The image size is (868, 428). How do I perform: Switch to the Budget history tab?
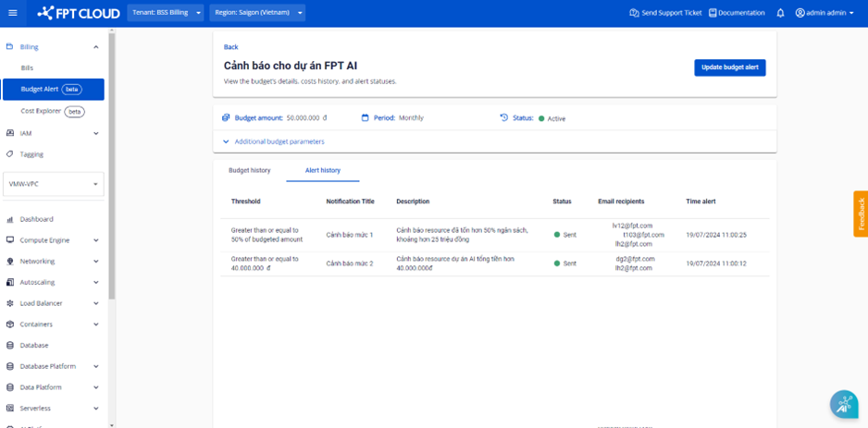(x=249, y=171)
